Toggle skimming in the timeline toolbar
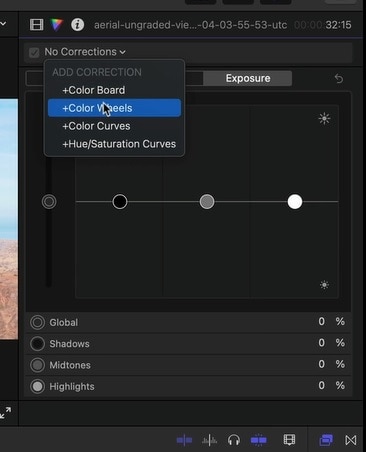Screen dimensions: 366x452 pos(184,440)
